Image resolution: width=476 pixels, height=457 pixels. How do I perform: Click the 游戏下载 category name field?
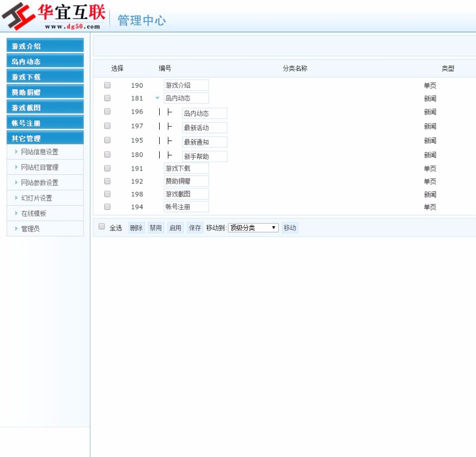pos(186,169)
